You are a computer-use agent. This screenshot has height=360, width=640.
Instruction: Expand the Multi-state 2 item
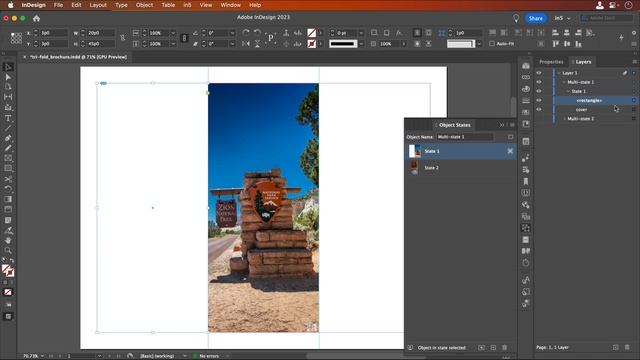pyautogui.click(x=564, y=119)
